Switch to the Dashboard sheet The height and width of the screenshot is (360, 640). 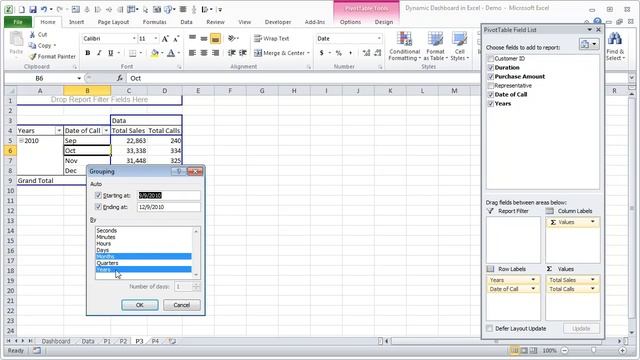click(x=56, y=341)
